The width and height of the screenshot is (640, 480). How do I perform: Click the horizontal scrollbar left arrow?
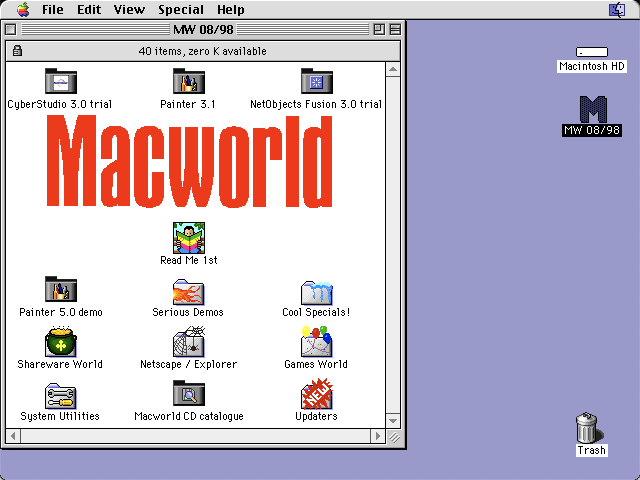[13, 436]
